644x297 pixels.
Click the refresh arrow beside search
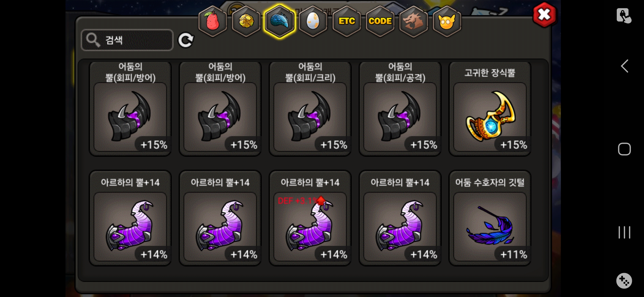186,40
